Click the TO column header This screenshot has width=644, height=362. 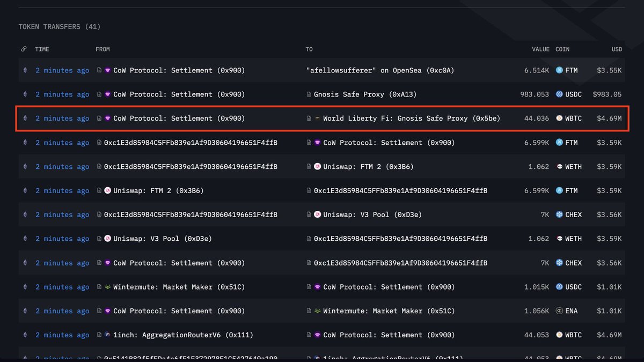coord(309,49)
